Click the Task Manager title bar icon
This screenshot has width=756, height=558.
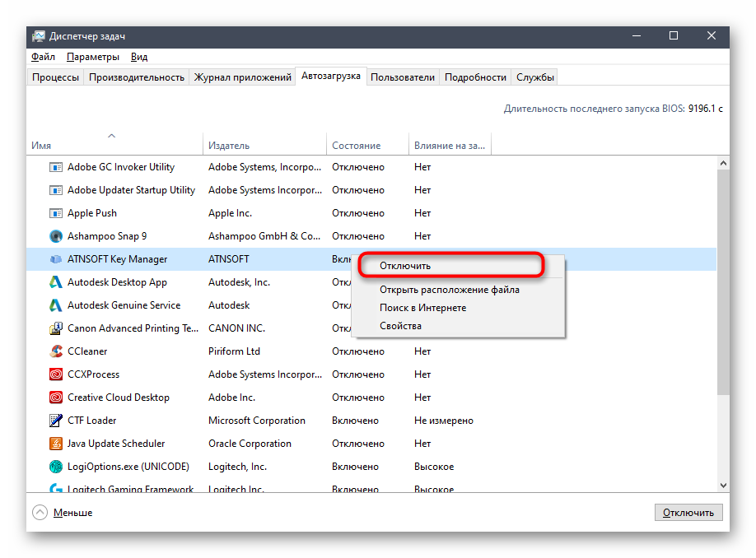pos(39,36)
